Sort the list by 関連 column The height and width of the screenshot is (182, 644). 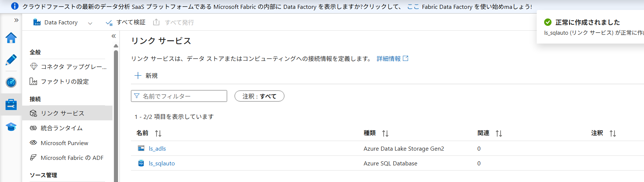[499, 133]
